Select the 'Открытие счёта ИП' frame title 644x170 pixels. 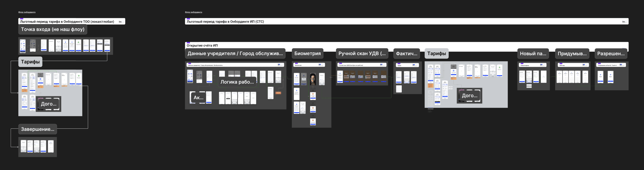tap(202, 46)
